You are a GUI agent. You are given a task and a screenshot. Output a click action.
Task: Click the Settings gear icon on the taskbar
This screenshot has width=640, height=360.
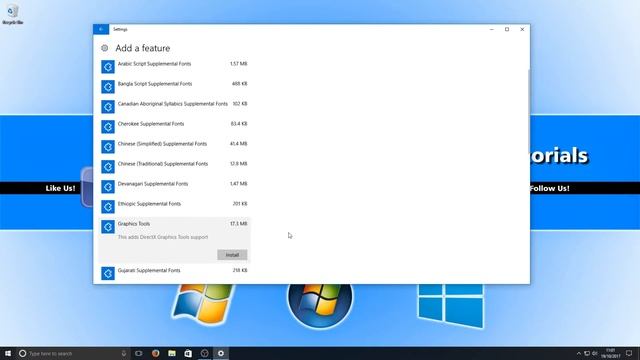(221, 353)
